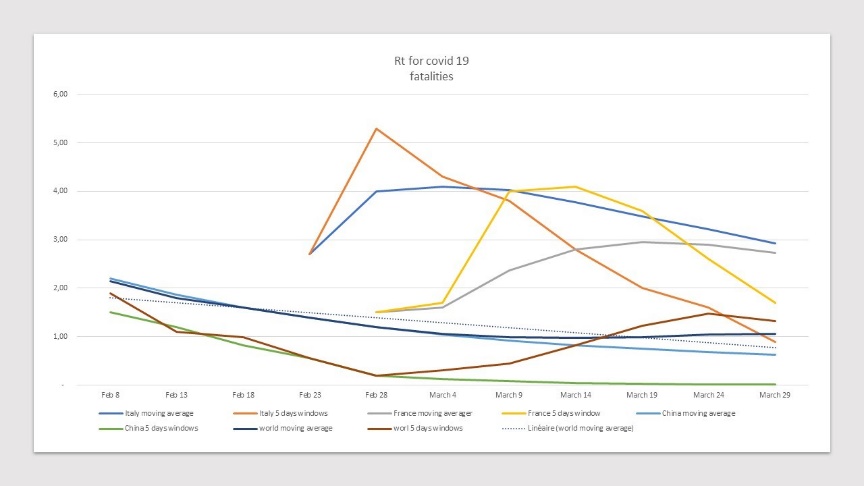This screenshot has width=864, height=486.
Task: Click Linéaire (world moving average) legend entry
Action: point(568,428)
